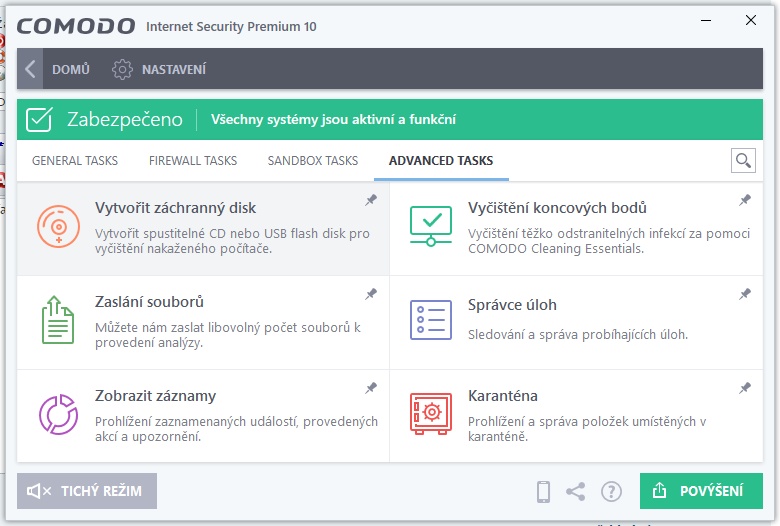Click the quarantine safe icon
Screen dimensions: 780x526
pyautogui.click(x=431, y=413)
